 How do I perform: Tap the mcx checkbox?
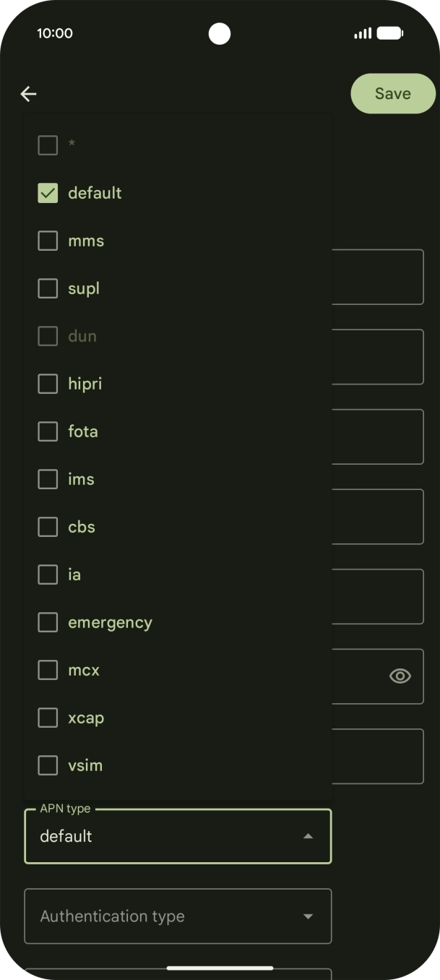point(48,670)
